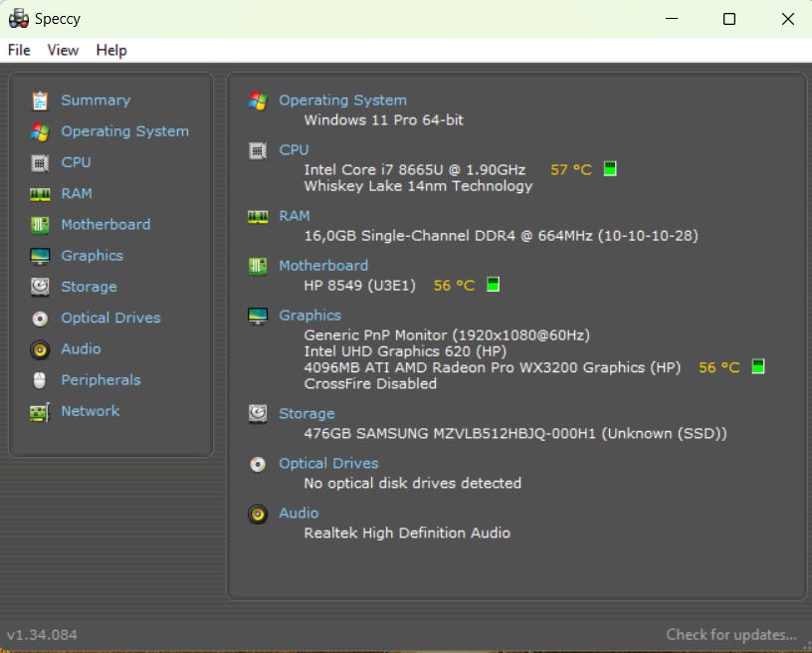Click the Peripherals mouse icon in sidebar

coord(40,380)
